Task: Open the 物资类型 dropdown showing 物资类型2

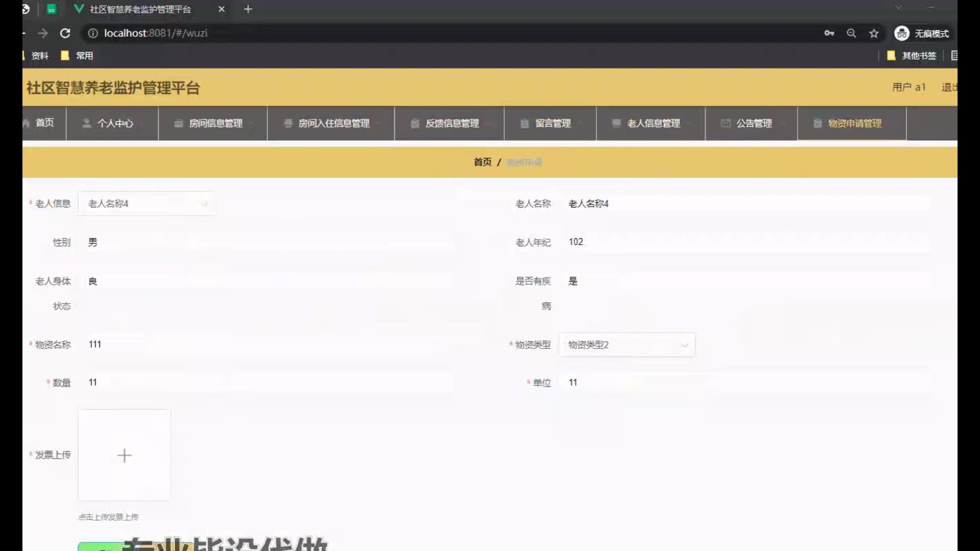Action: (627, 345)
